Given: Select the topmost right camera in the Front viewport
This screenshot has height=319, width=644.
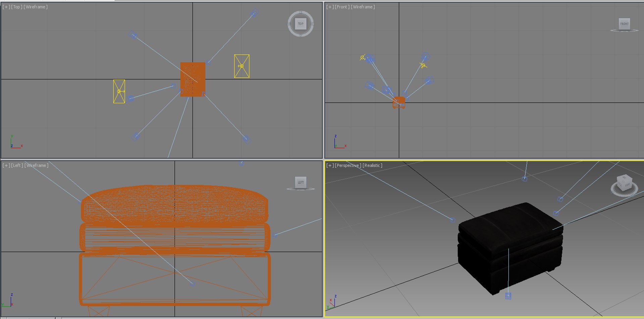Looking at the screenshot, I should pyautogui.click(x=426, y=56).
